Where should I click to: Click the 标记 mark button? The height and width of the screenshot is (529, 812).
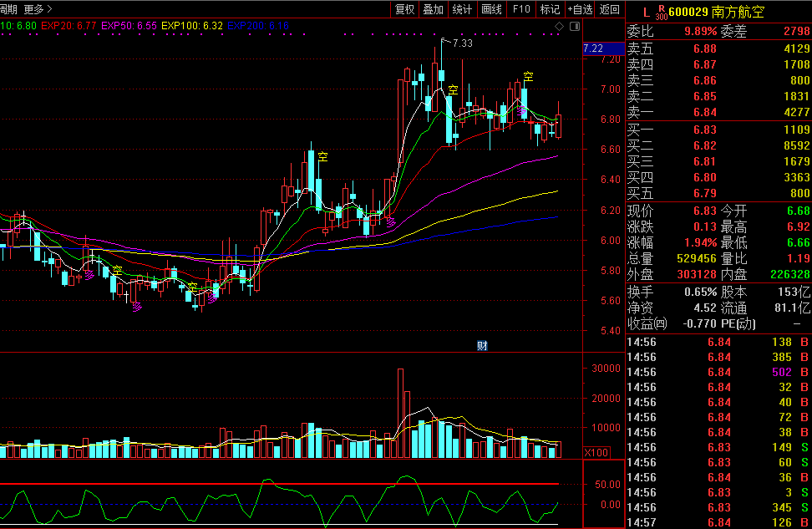550,9
